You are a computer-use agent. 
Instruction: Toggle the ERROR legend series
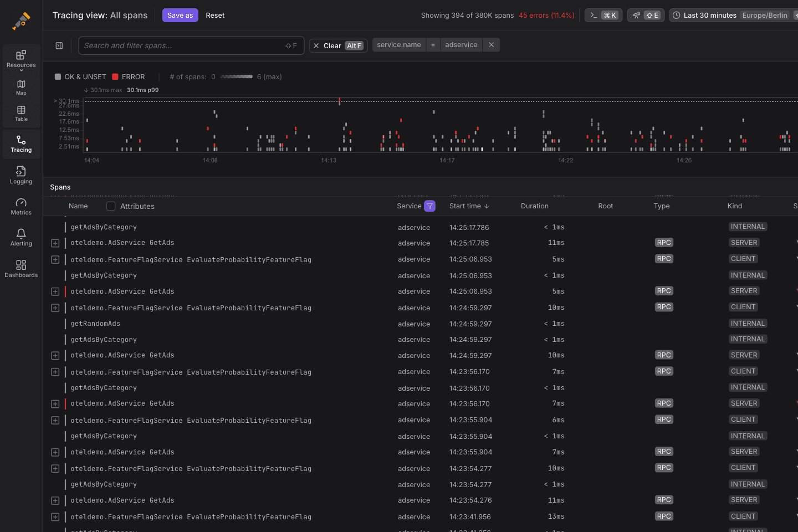[x=128, y=77]
